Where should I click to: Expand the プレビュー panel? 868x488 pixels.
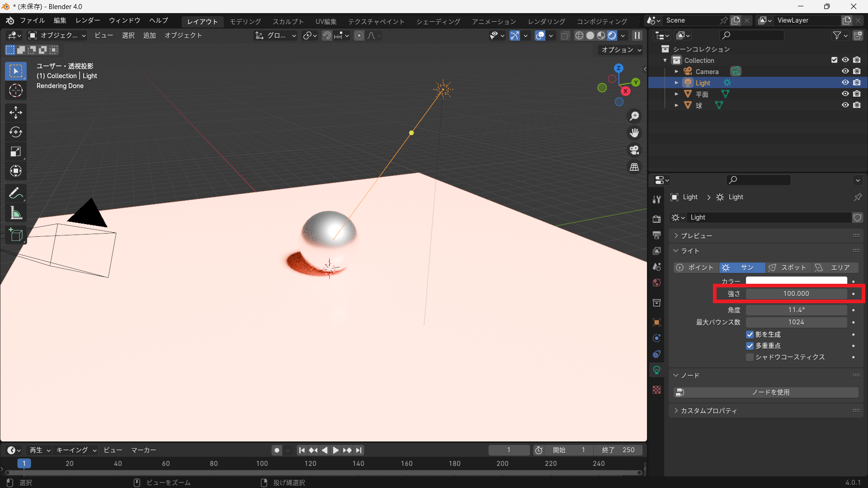click(696, 235)
